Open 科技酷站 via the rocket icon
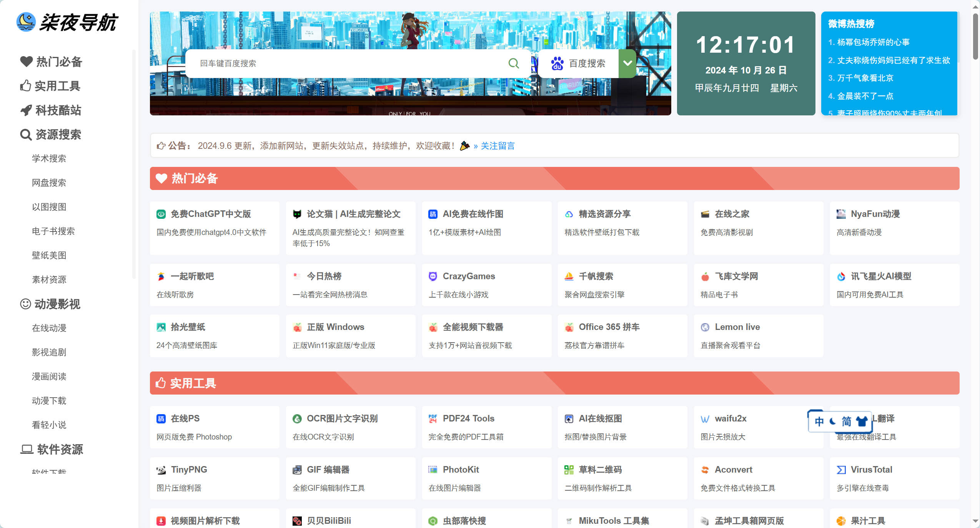 (25, 111)
